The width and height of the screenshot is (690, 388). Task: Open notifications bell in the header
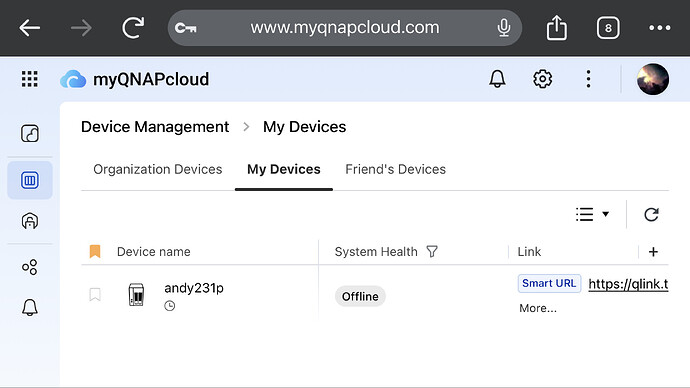click(x=497, y=79)
